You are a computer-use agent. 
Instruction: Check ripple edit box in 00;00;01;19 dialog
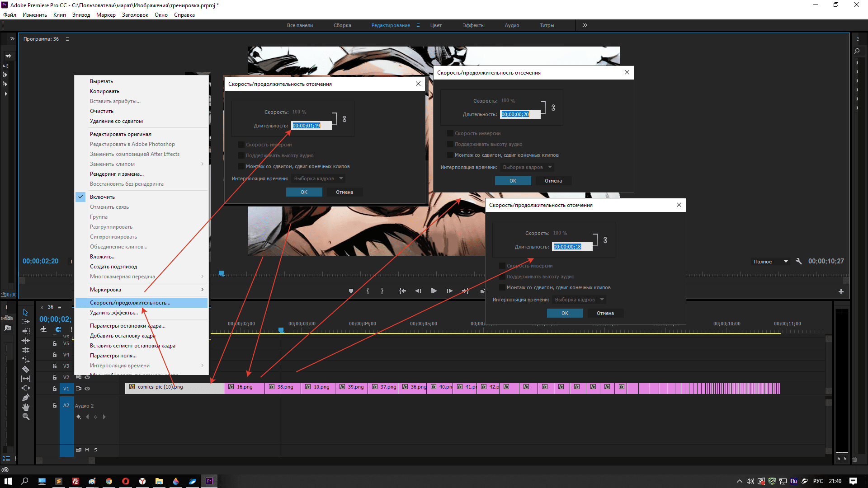(x=241, y=166)
